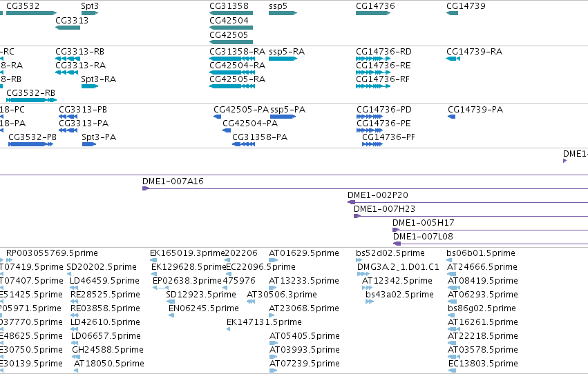Click EST EN06245.5prime
Screen dimensions: 588x374
click(x=171, y=315)
